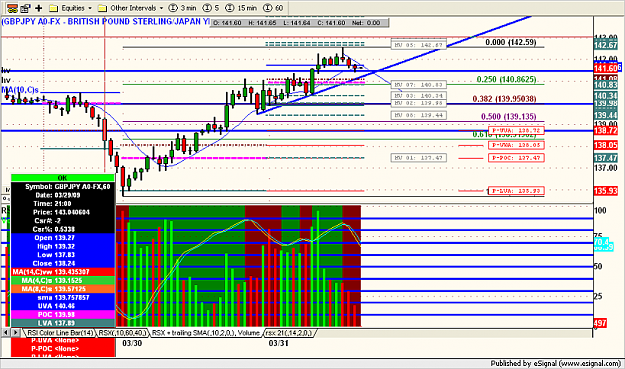
Task: Click the HV 07: 140.83 label box
Action: (x=419, y=84)
